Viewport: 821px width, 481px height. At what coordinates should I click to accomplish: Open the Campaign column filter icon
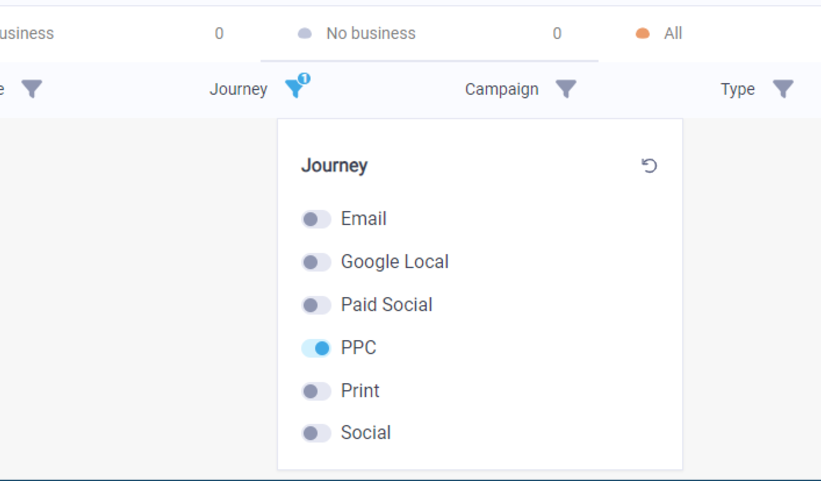point(566,89)
